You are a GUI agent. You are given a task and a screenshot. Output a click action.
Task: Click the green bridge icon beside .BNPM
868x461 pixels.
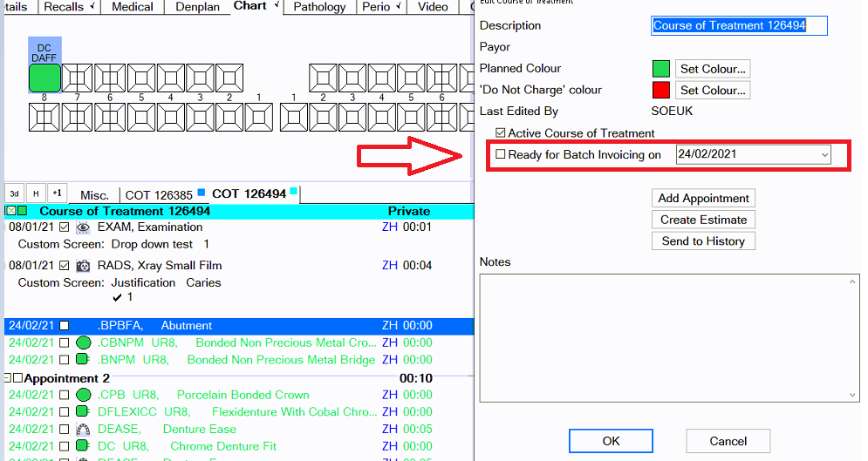84,360
